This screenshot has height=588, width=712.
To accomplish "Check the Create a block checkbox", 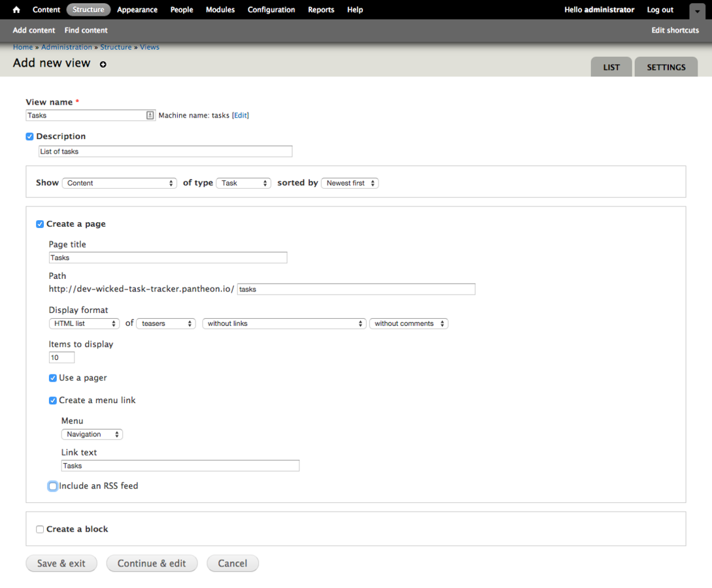I will pos(40,529).
